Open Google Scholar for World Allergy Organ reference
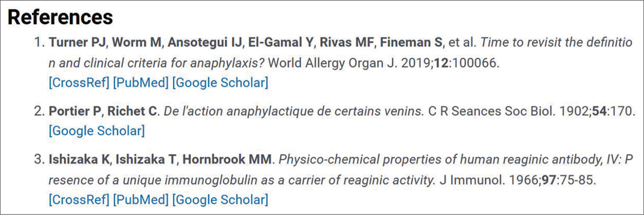Screen dimensions: 644x215 [220, 83]
